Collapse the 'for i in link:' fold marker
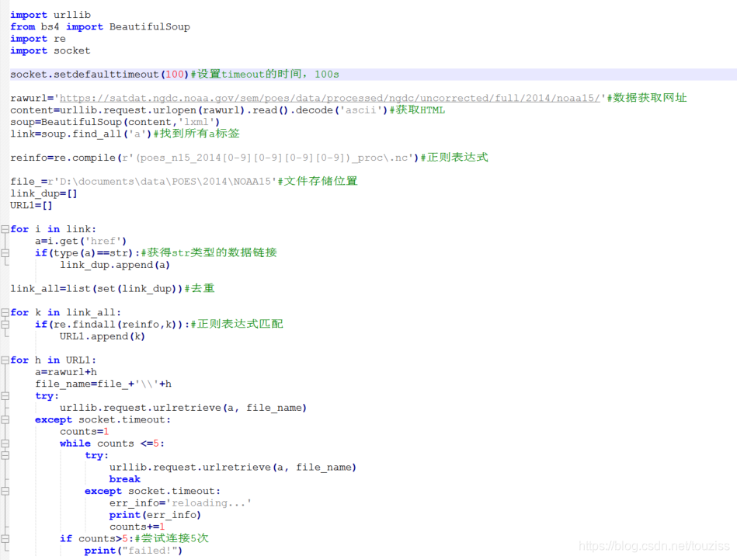This screenshot has width=737, height=560. 5,229
